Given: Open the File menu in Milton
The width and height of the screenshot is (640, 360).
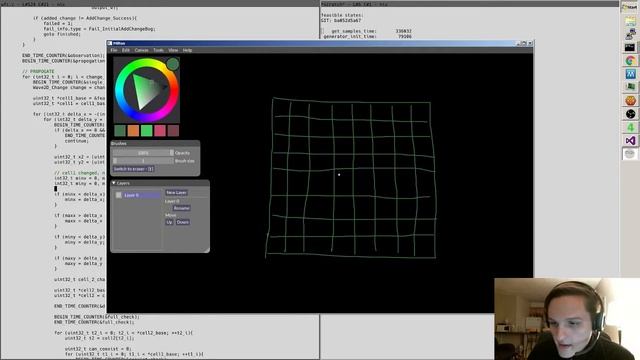Looking at the screenshot, I should (x=114, y=50).
